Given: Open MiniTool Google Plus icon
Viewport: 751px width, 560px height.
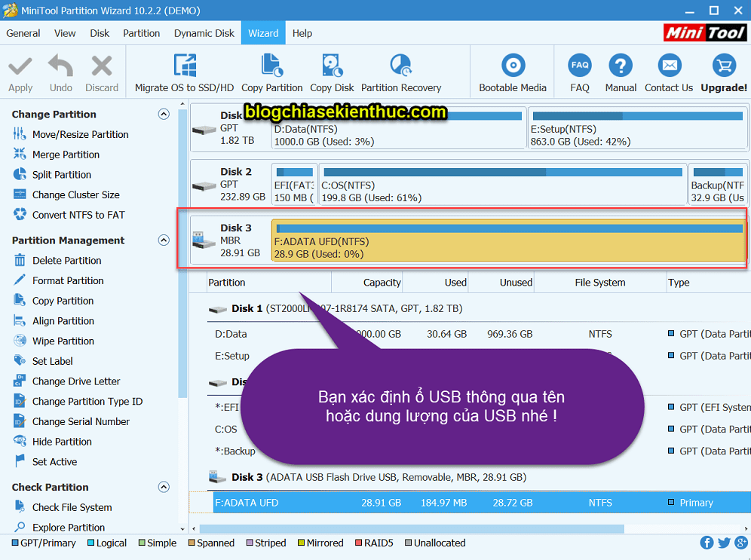Looking at the screenshot, I should 741,543.
